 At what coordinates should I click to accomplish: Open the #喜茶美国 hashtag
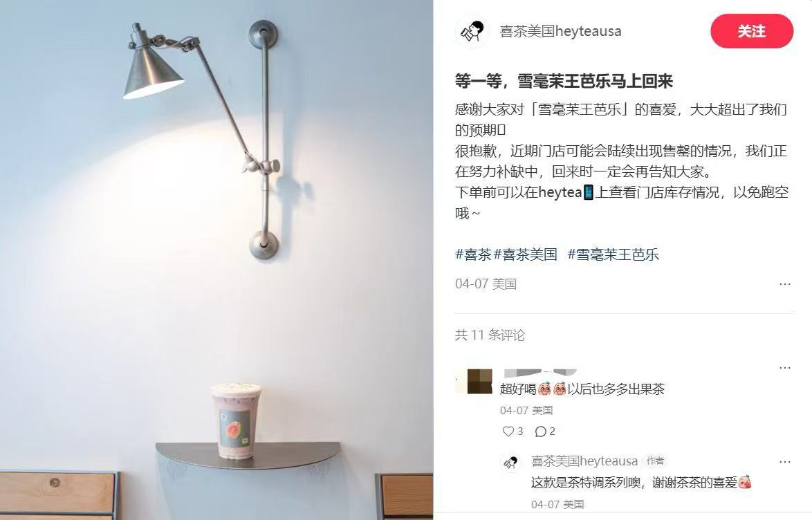tap(525, 254)
